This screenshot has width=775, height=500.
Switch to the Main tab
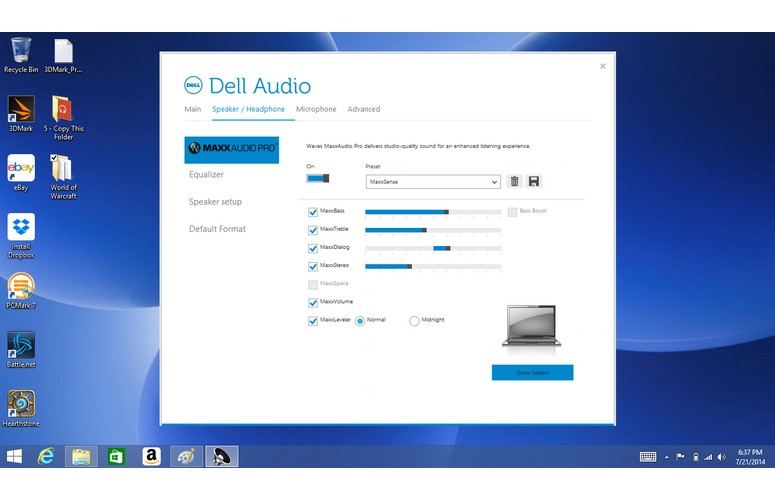[x=193, y=109]
